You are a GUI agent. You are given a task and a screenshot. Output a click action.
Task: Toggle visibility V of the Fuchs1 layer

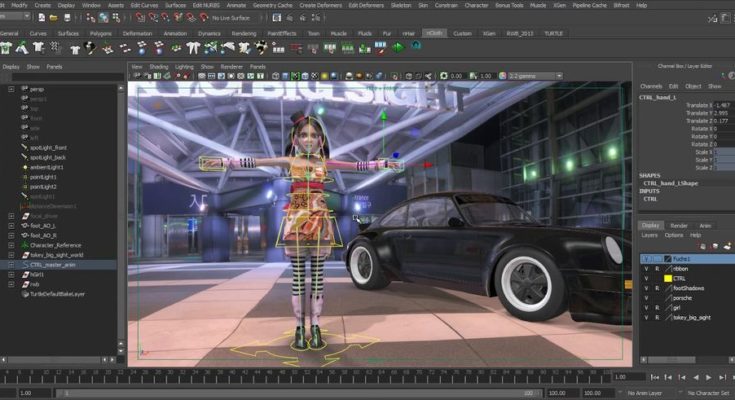(x=646, y=259)
